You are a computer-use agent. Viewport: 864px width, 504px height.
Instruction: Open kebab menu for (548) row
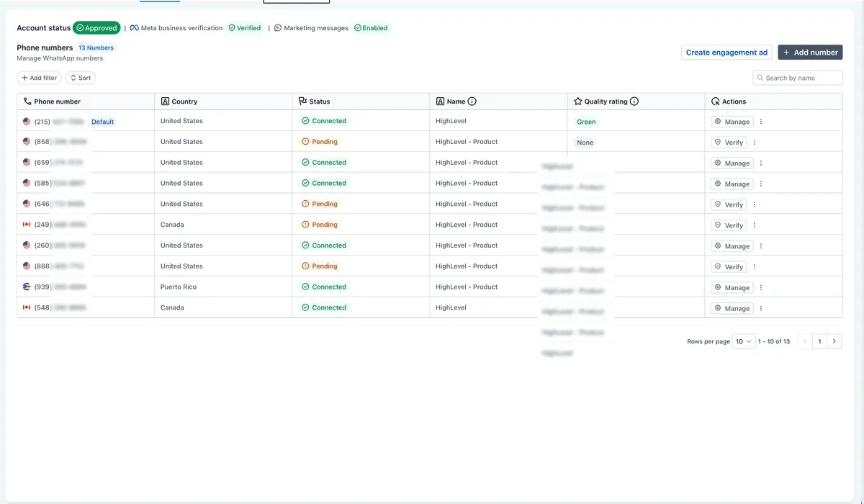point(761,308)
